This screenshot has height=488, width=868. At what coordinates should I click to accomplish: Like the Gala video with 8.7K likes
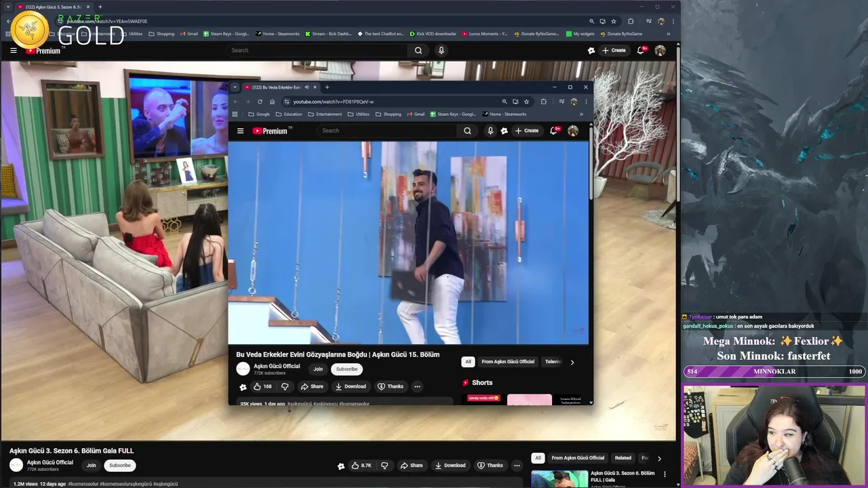[361, 466]
